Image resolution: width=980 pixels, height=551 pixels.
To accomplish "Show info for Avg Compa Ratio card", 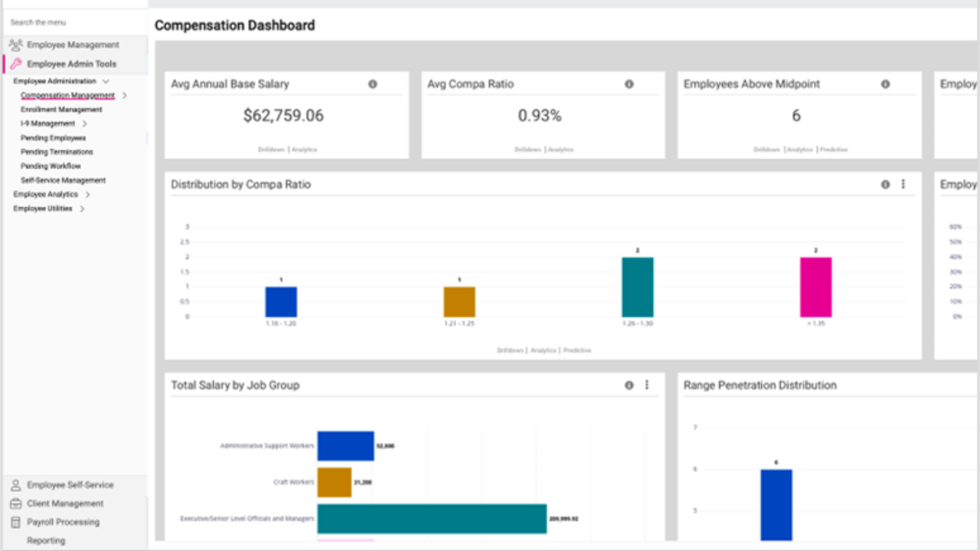I will pos(629,84).
